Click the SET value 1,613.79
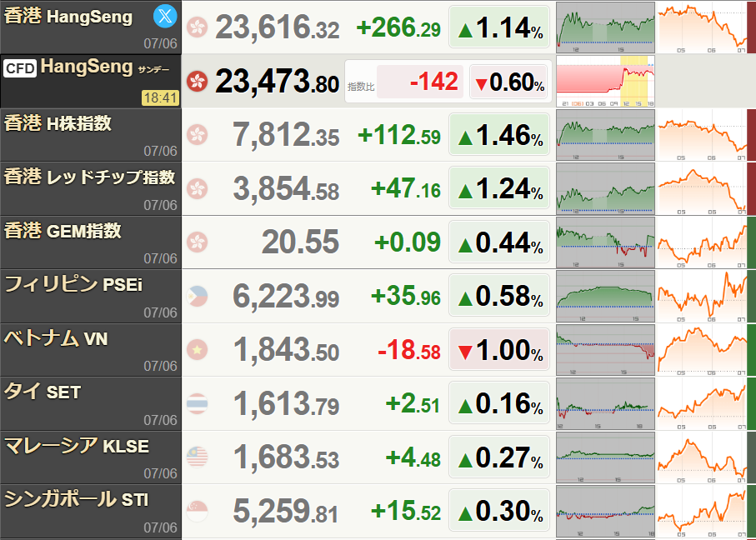The image size is (756, 540). pyautogui.click(x=286, y=403)
